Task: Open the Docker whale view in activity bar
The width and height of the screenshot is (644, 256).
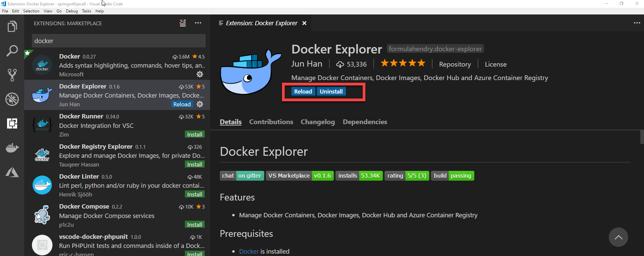Action: [x=12, y=148]
